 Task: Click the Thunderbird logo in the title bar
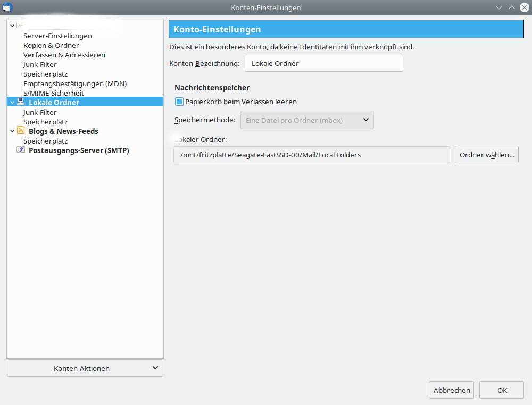[7, 7]
